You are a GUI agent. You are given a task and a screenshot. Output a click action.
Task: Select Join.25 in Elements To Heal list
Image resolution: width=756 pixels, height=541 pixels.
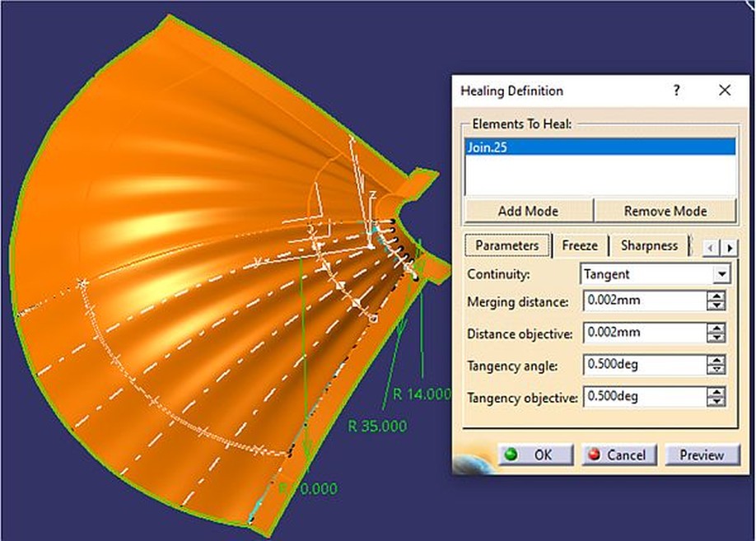pyautogui.click(x=600, y=147)
